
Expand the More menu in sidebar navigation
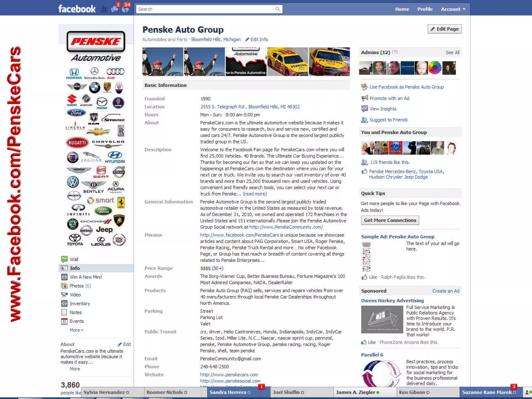tap(76, 330)
